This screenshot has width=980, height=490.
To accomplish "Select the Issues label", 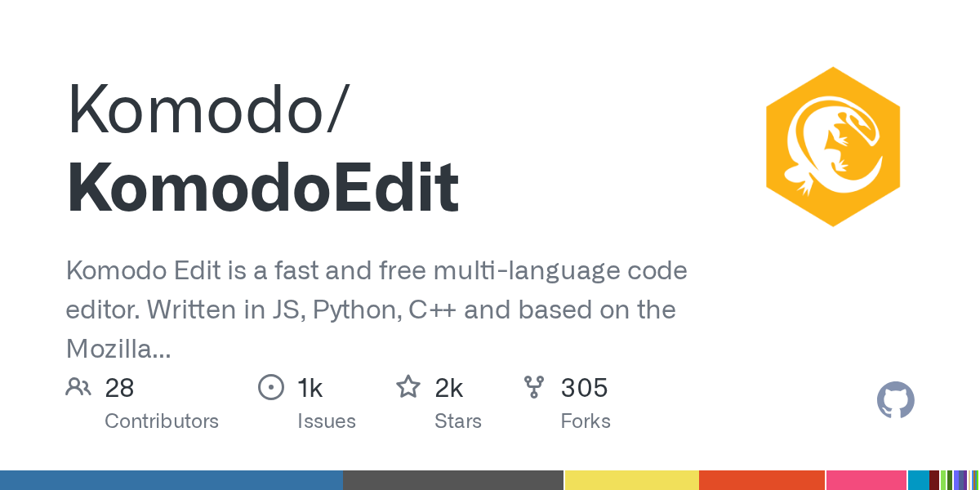I will pyautogui.click(x=327, y=421).
